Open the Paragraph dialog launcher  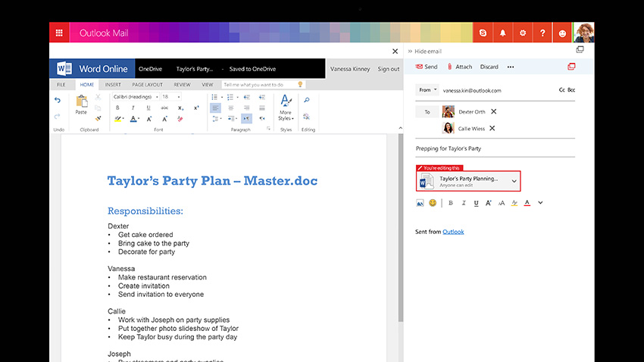pos(269,129)
